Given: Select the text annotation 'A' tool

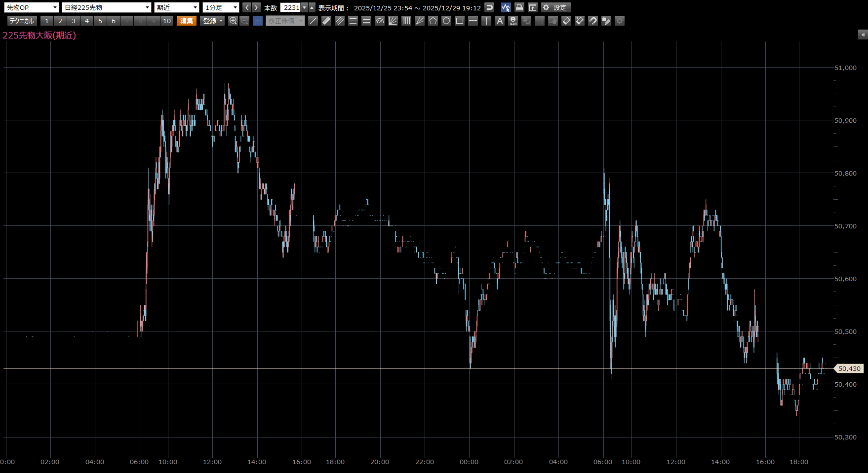Looking at the screenshot, I should pos(500,21).
